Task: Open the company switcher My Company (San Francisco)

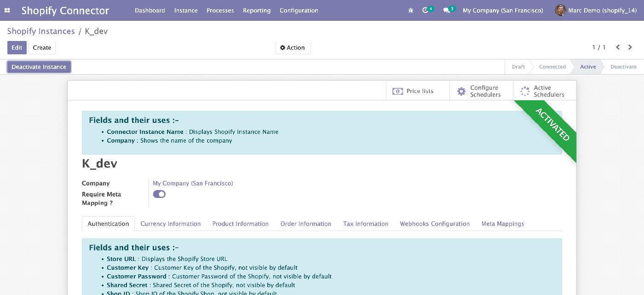Action: (x=503, y=10)
